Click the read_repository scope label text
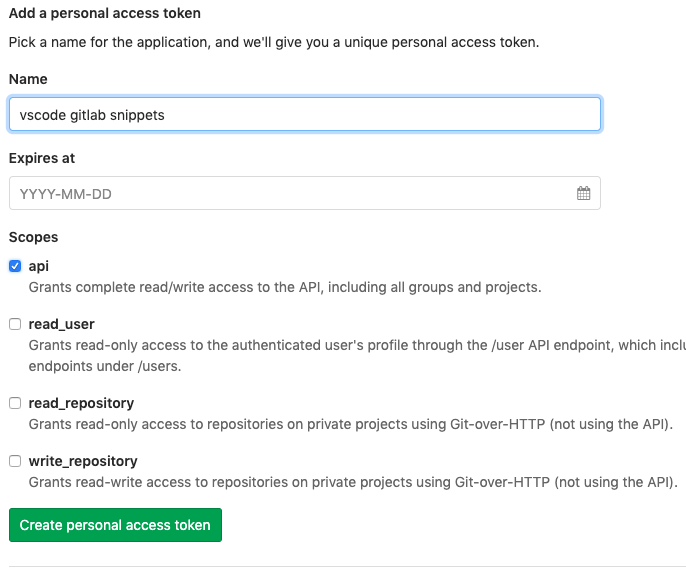 click(x=81, y=403)
